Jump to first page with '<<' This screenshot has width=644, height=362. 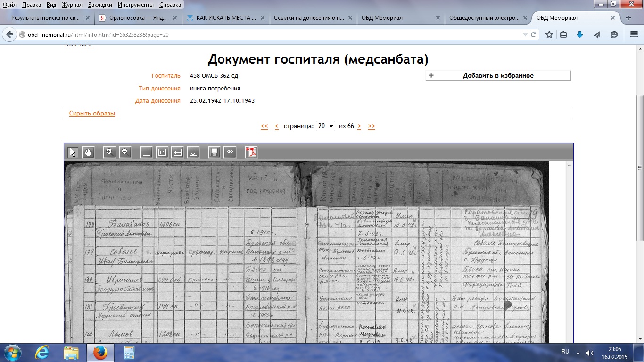coord(264,126)
